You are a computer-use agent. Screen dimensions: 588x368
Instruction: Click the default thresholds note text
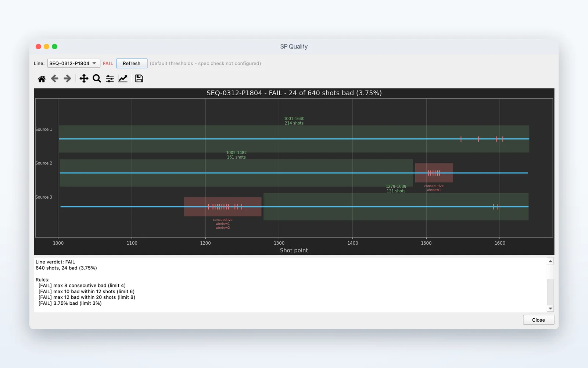[x=205, y=63]
